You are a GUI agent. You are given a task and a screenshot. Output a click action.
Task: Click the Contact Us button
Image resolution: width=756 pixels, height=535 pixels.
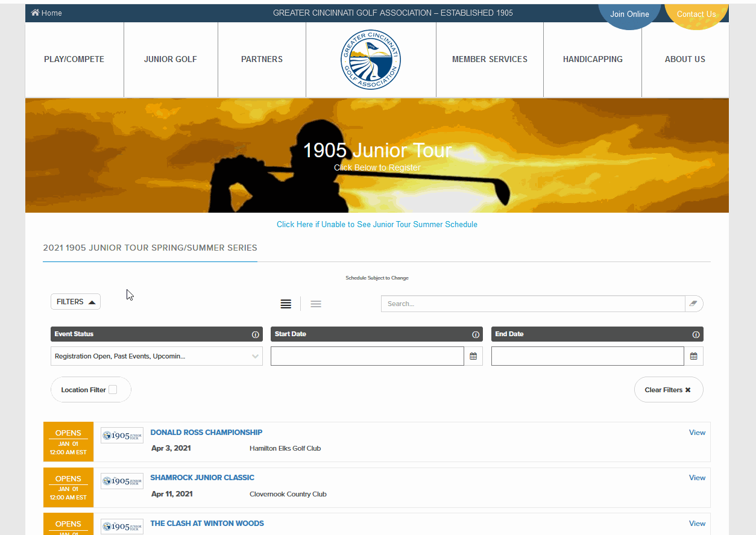(696, 14)
